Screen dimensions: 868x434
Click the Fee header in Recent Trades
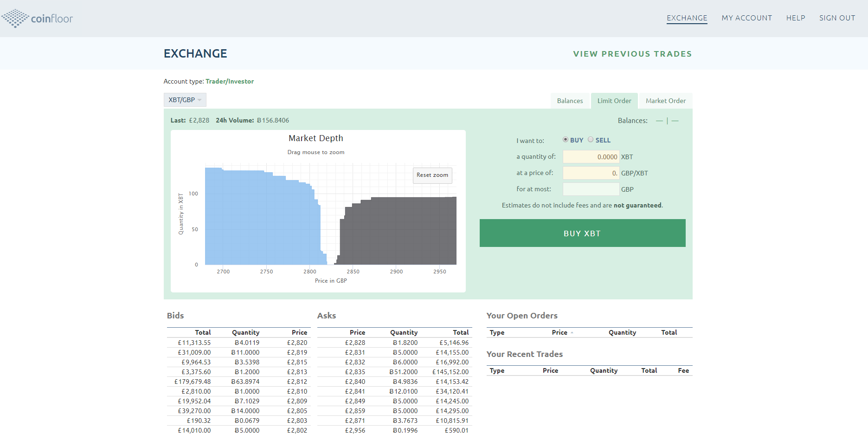683,370
